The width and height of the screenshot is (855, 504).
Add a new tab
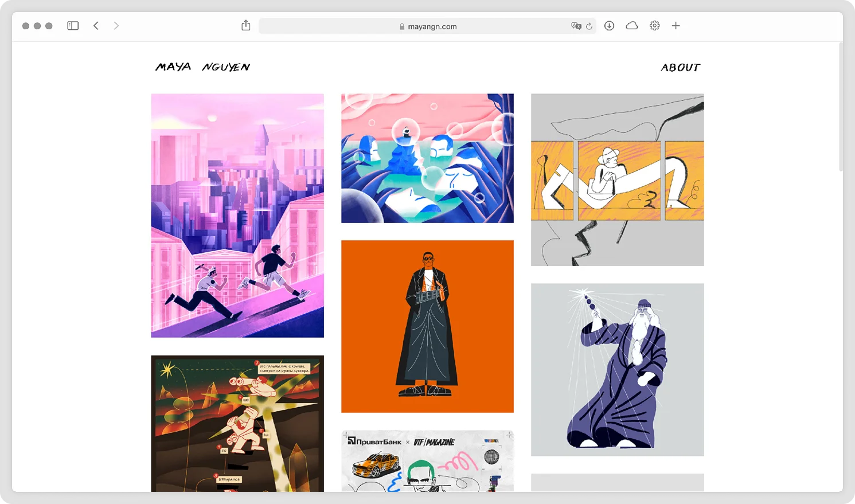[676, 26]
